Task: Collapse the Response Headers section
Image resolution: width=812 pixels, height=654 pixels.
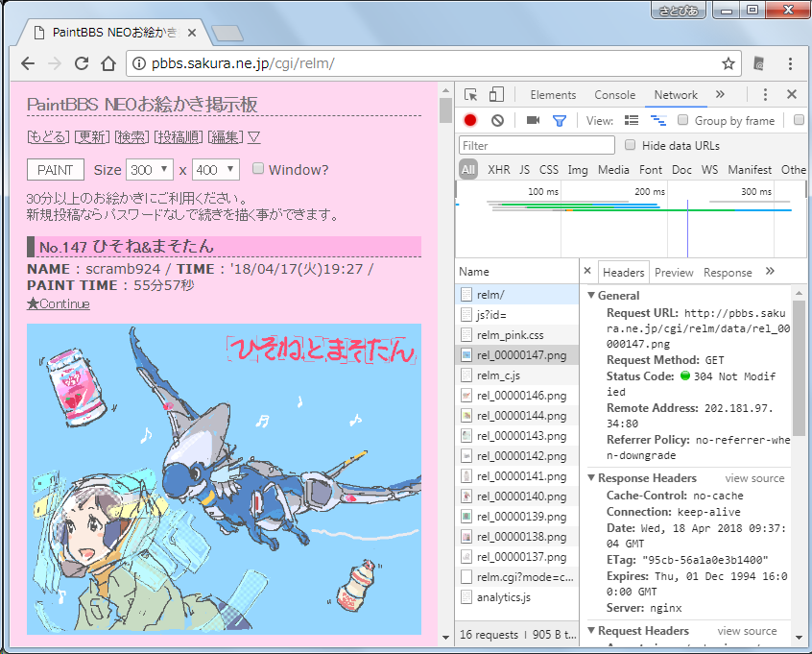Action: coord(591,477)
